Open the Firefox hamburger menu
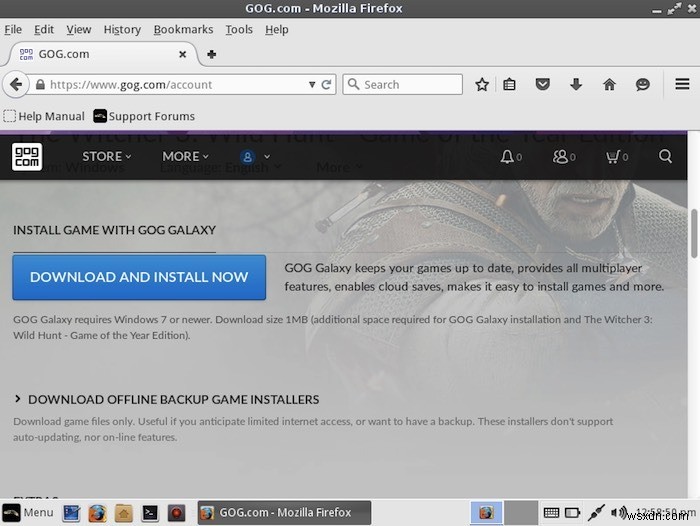Screen dimensions: 700x526 [682, 84]
